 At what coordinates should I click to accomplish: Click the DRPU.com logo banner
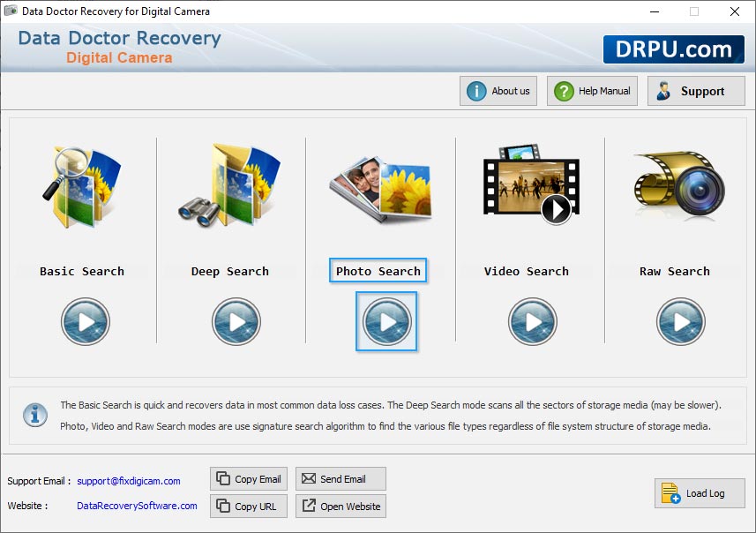674,49
